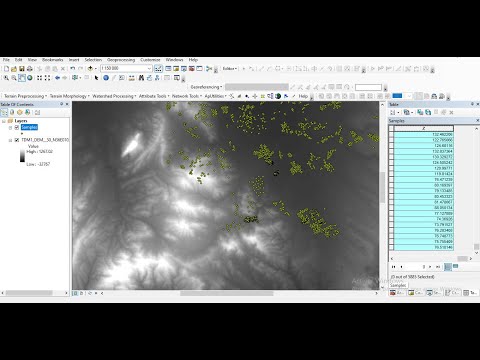This screenshot has height=360, width=480.
Task: Click Fixed Zoom In icon
Action: pos(39,78)
